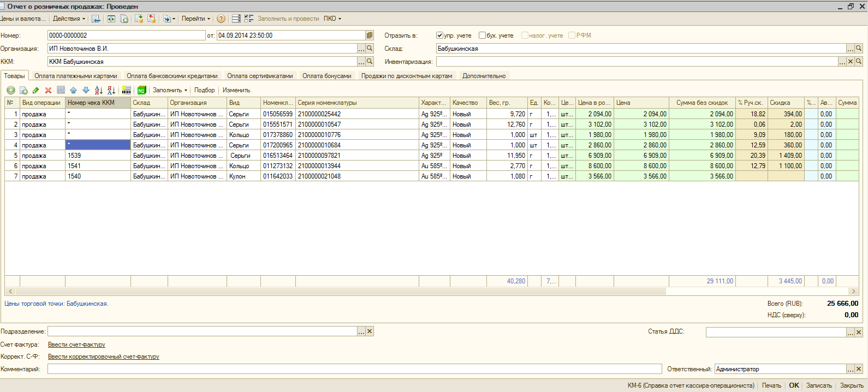This screenshot has height=392, width=868.
Task: Click into the Комментарий input field
Action: coord(354,369)
